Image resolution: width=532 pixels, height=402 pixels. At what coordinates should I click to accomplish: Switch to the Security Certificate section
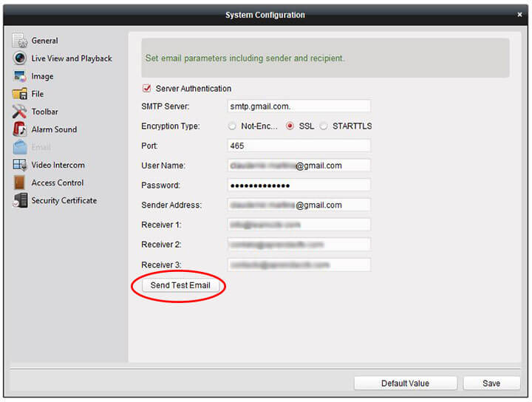(x=64, y=200)
